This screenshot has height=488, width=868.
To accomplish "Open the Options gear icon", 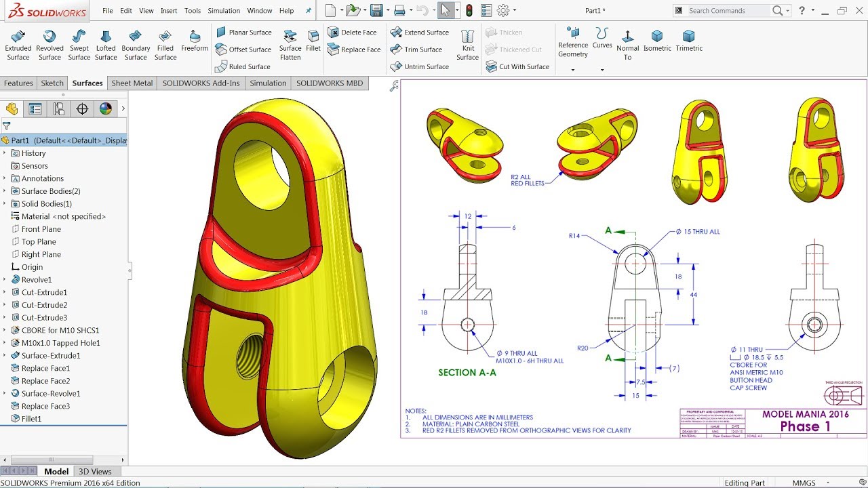I will (x=503, y=10).
